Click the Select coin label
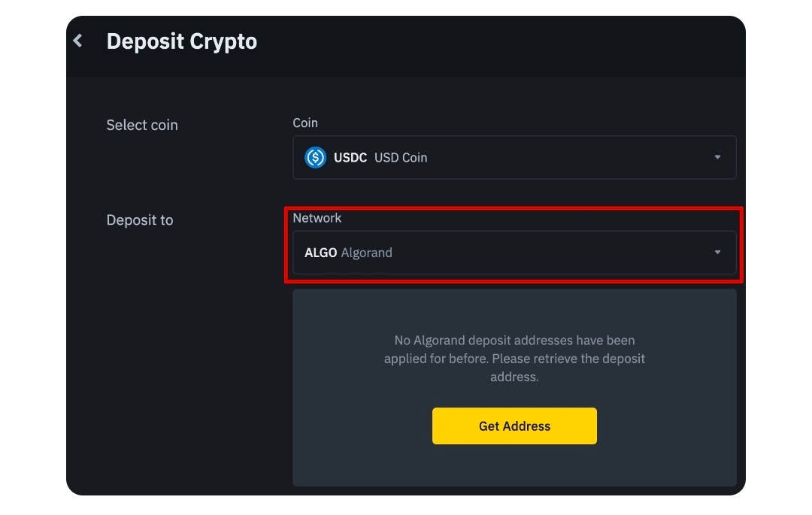The height and width of the screenshot is (515, 812). point(142,125)
